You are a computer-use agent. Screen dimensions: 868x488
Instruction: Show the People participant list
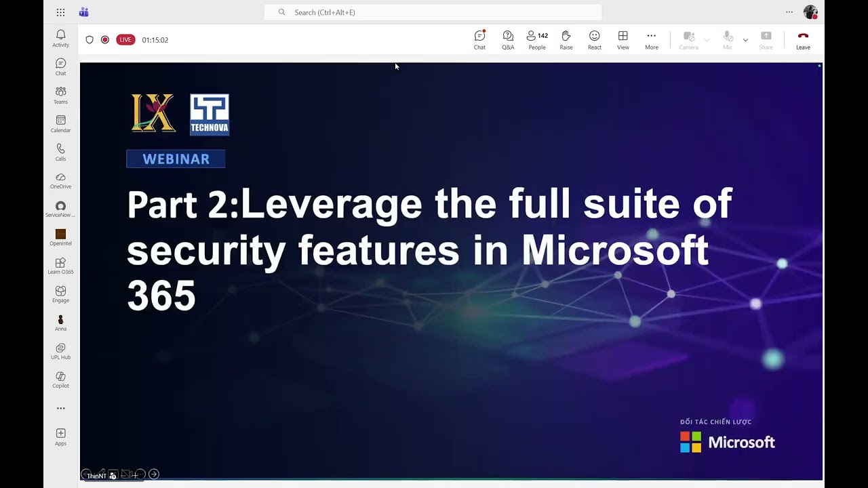click(x=537, y=40)
